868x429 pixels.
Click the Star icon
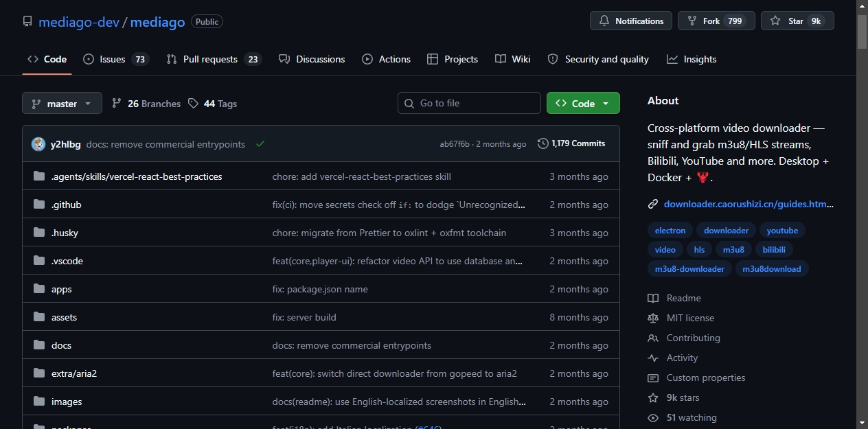click(x=775, y=21)
